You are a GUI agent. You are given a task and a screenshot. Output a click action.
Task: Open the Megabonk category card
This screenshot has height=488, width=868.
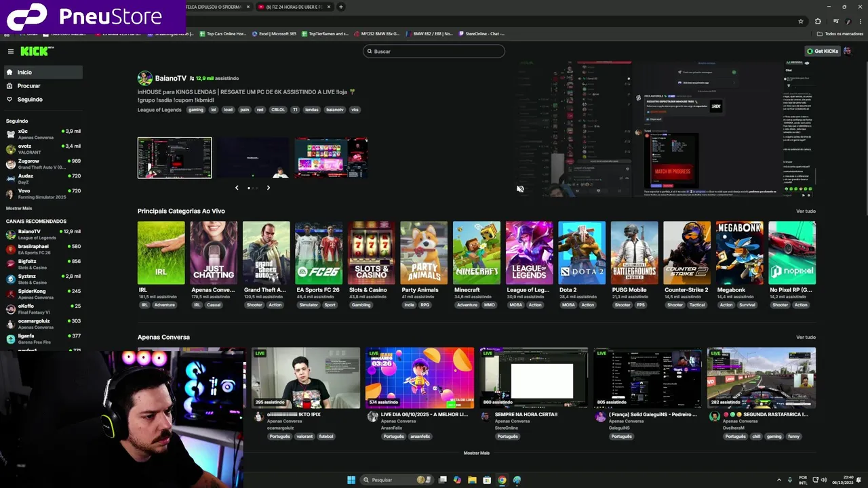point(739,253)
